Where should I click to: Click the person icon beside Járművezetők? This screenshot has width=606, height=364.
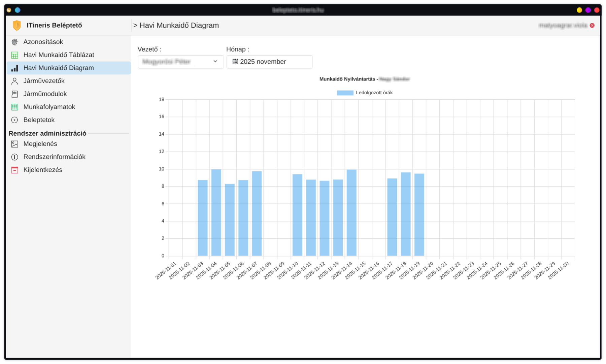(x=14, y=81)
